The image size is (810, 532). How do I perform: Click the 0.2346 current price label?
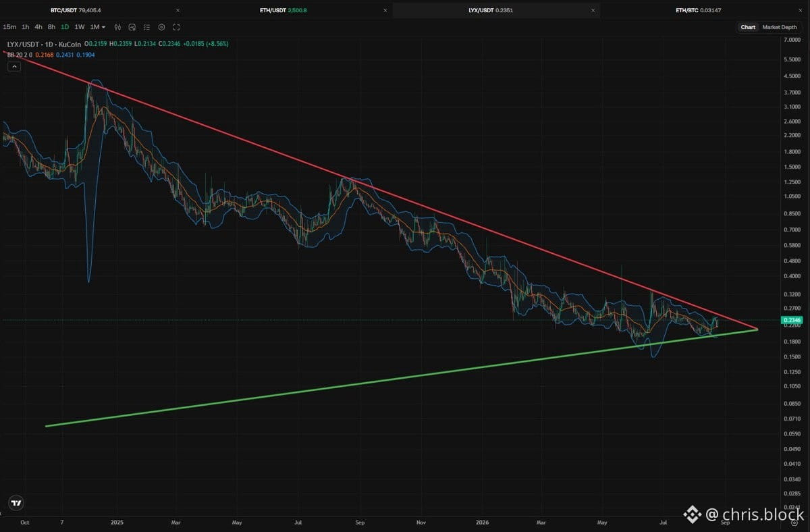click(x=792, y=320)
